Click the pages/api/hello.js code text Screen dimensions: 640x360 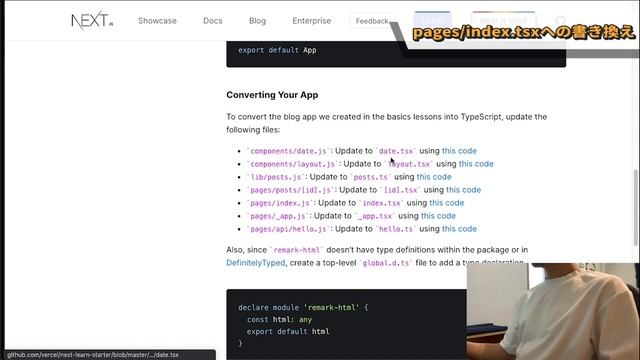pyautogui.click(x=289, y=229)
